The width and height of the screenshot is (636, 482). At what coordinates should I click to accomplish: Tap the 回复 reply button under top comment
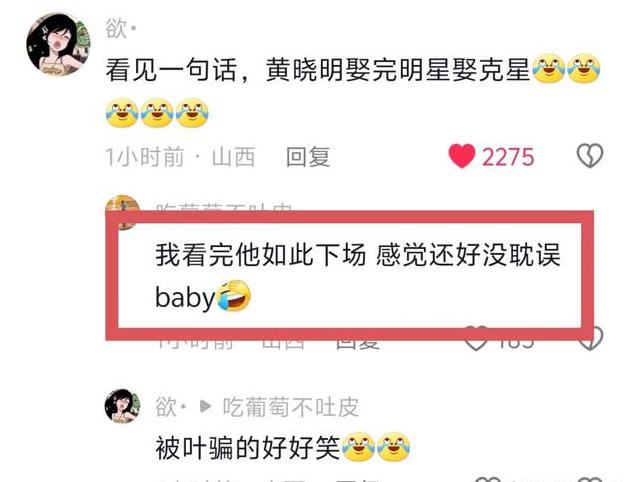pyautogui.click(x=308, y=157)
